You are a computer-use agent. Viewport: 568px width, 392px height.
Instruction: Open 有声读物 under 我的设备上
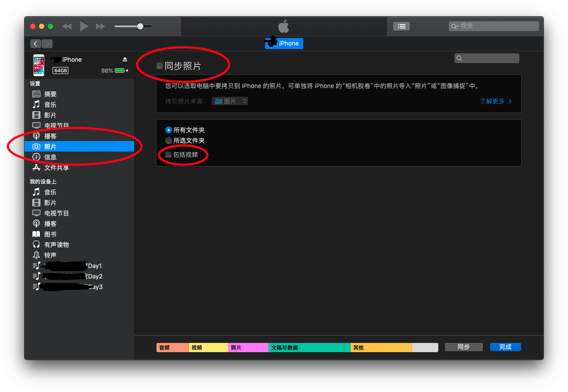pos(56,244)
